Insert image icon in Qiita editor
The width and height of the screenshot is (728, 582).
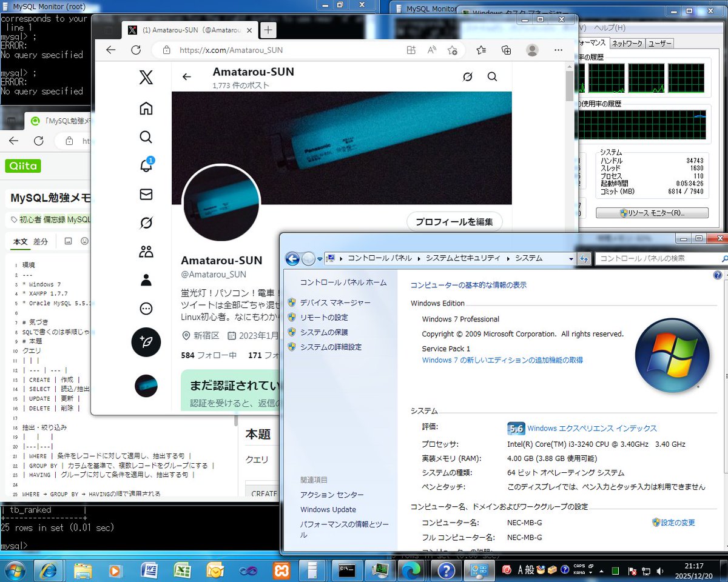tap(68, 241)
